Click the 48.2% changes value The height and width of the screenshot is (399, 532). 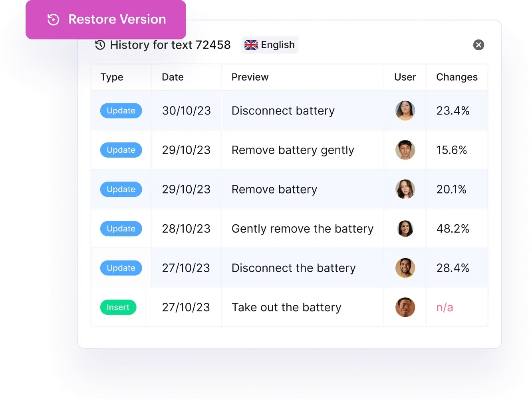tap(453, 229)
